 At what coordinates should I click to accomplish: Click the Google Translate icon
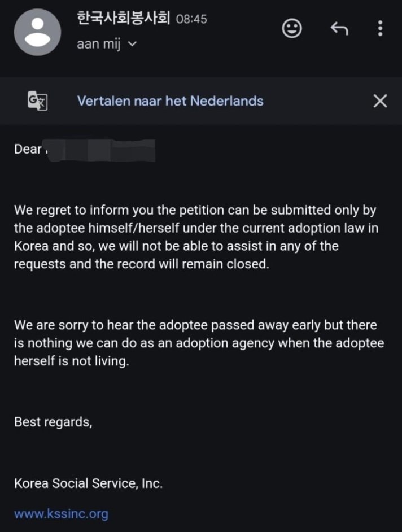pyautogui.click(x=37, y=101)
